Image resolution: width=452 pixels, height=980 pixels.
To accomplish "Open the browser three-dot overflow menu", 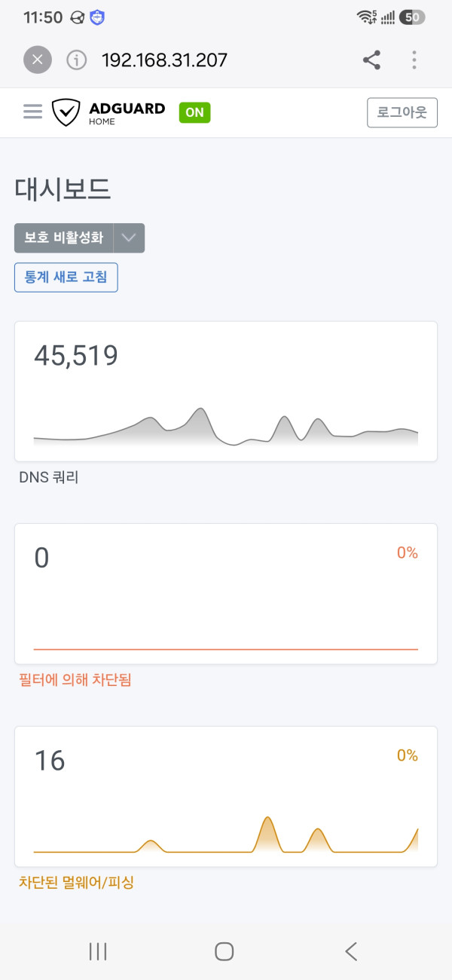I will pyautogui.click(x=414, y=60).
